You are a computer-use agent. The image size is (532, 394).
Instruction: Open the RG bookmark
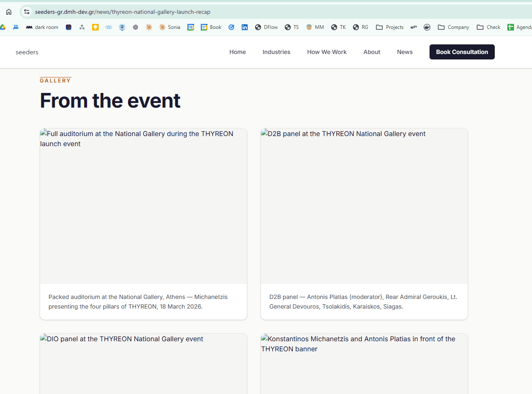[361, 27]
